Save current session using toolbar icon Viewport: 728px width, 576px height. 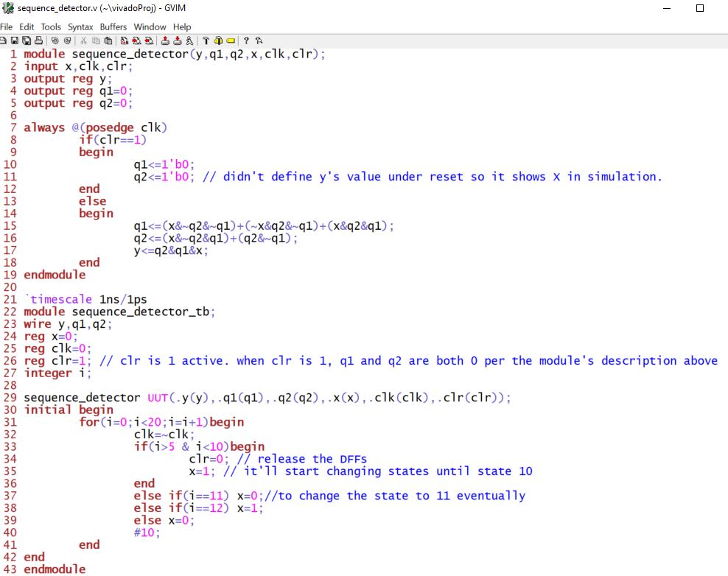click(x=178, y=41)
